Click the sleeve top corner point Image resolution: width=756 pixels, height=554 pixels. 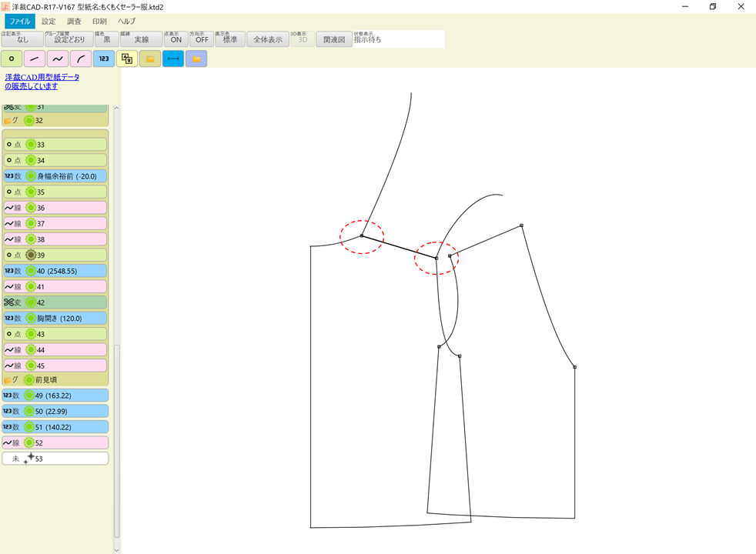[x=522, y=225]
